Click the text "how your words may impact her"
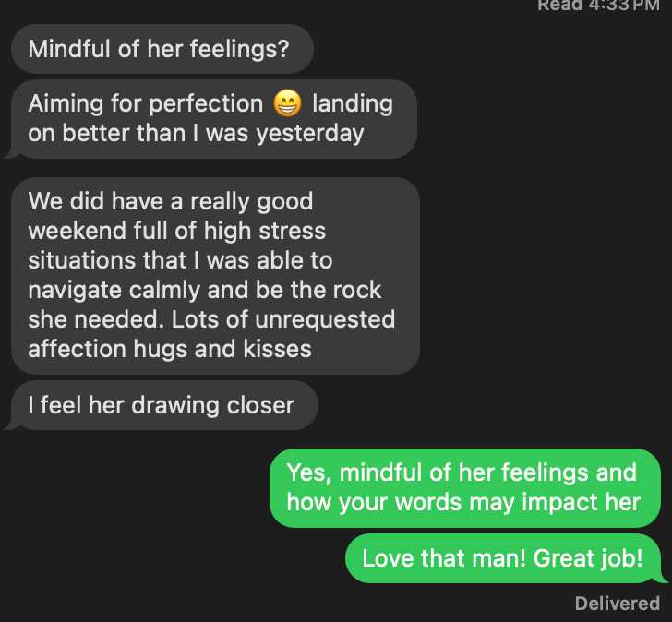The height and width of the screenshot is (622, 672). [x=462, y=502]
